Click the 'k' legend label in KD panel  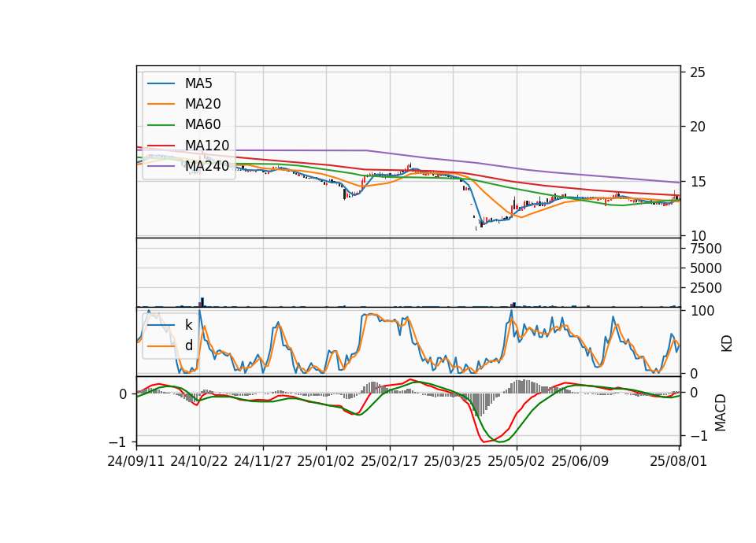pos(188,325)
